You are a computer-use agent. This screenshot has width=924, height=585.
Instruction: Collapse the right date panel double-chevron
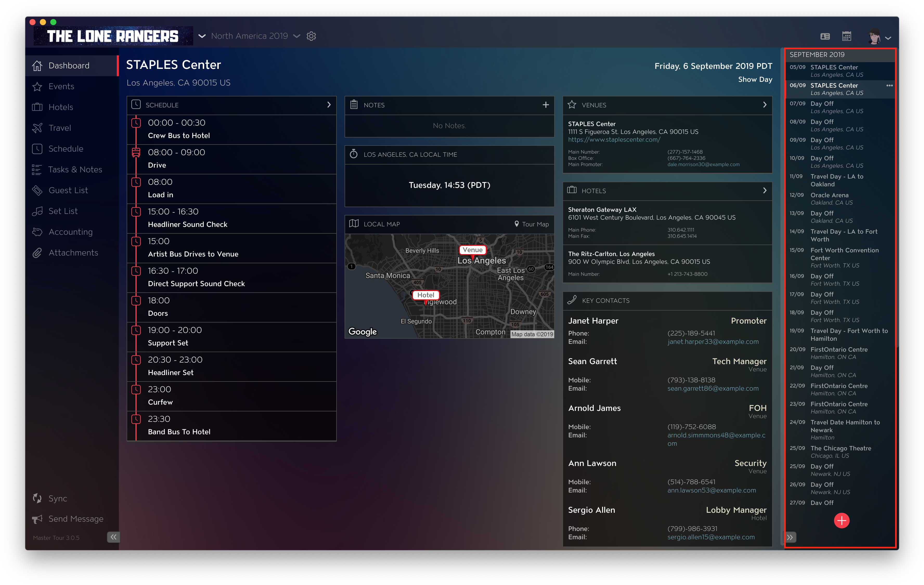(790, 537)
